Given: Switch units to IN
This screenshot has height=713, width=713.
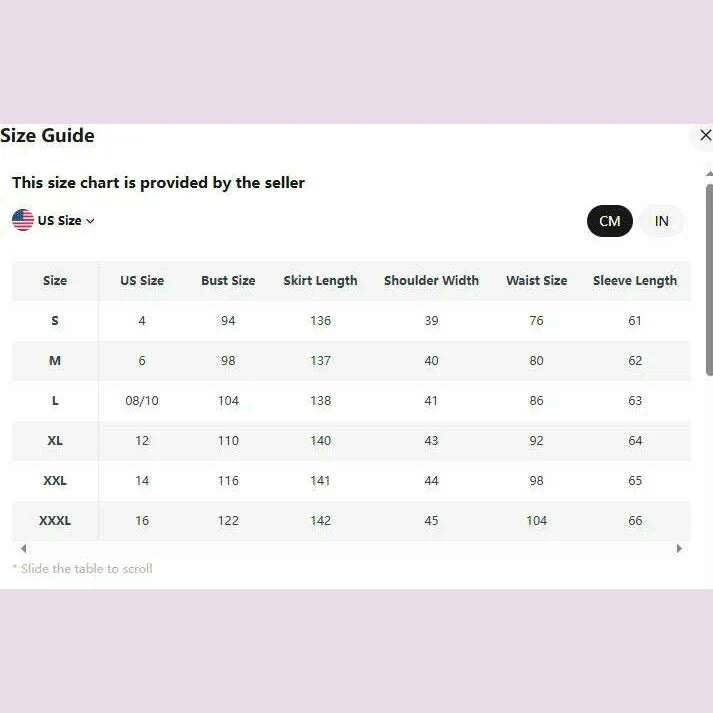Looking at the screenshot, I should pyautogui.click(x=661, y=221).
